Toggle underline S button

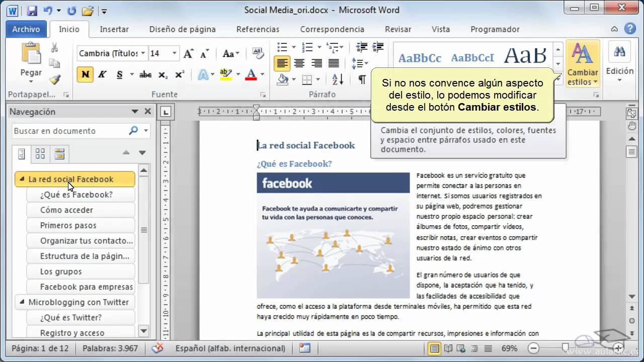pos(119,75)
